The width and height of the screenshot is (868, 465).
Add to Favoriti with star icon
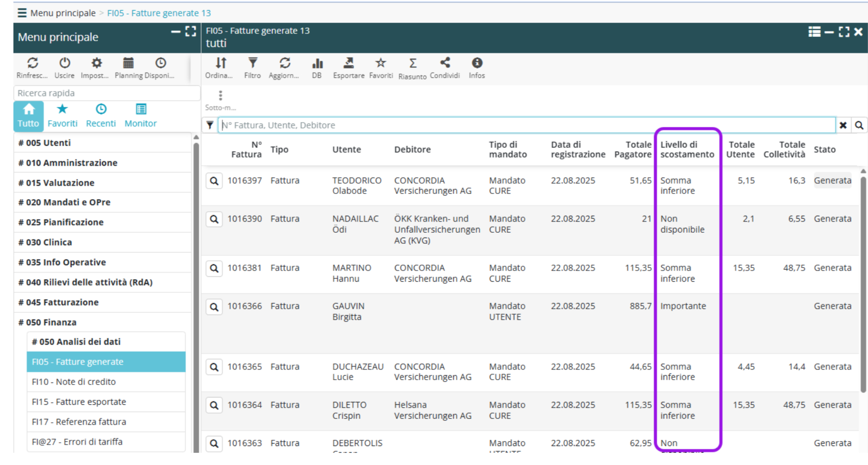[381, 64]
